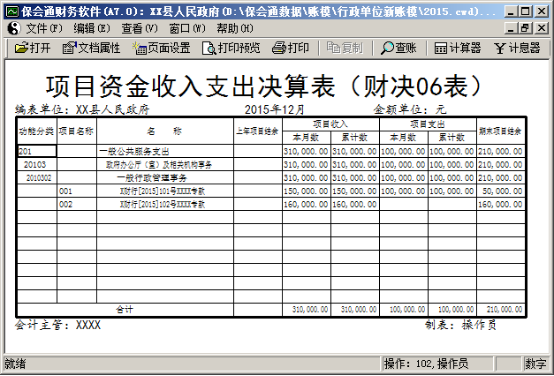Select the 20103 function category cell
Viewport: 554px width, 376px height.
pos(37,165)
